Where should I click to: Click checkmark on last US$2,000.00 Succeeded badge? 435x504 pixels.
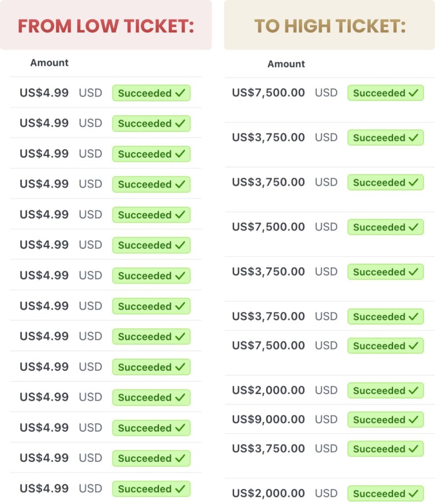(x=413, y=493)
